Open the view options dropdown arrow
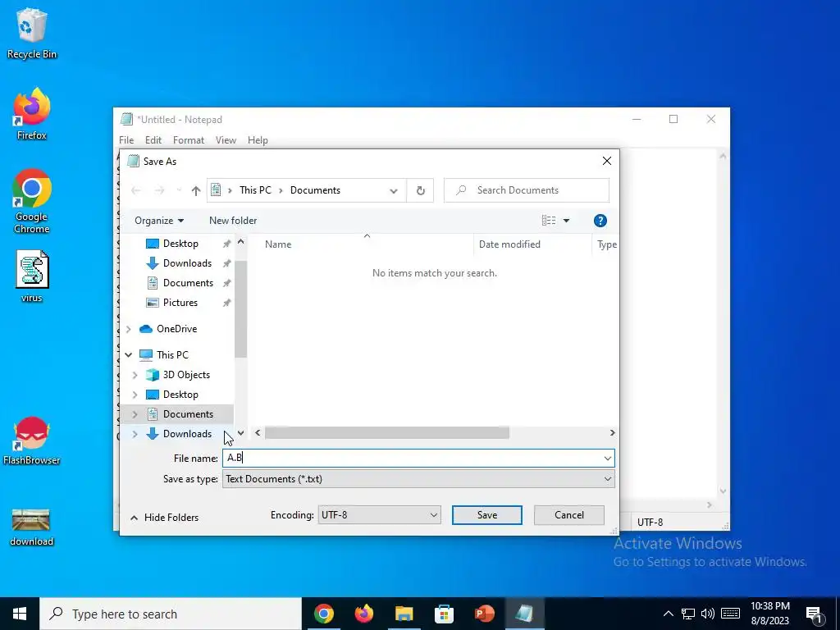The image size is (840, 630). coord(566,221)
